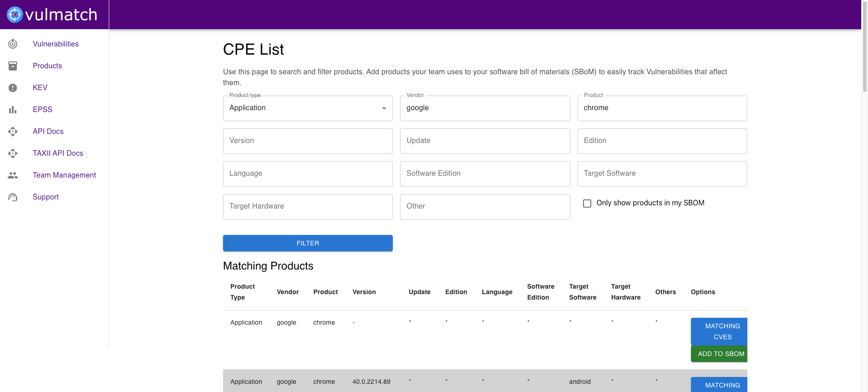Open the Product type dropdown

pos(308,108)
